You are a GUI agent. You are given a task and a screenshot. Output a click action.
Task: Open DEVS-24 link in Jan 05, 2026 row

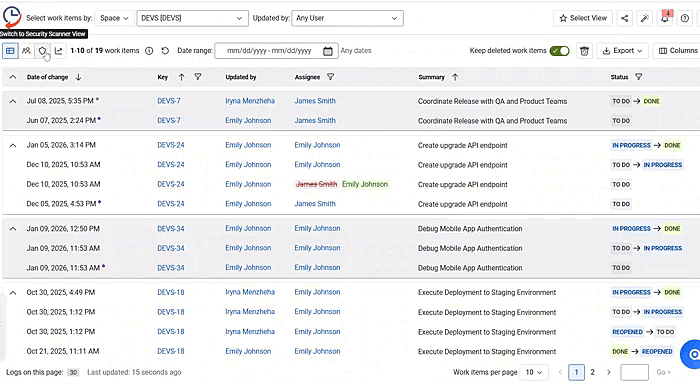tap(171, 146)
